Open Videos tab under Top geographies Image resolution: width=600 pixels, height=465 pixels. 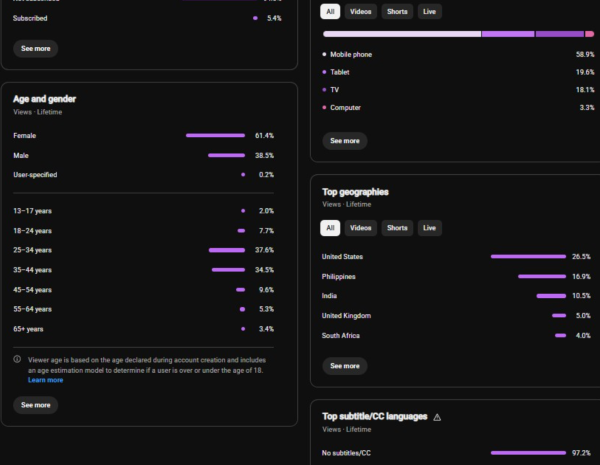(360, 228)
